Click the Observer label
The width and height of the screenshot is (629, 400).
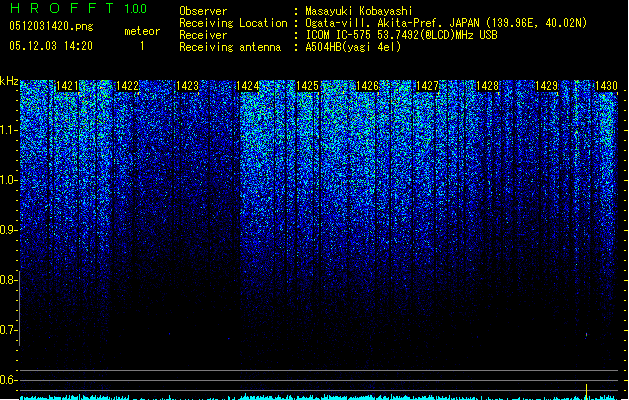point(203,11)
